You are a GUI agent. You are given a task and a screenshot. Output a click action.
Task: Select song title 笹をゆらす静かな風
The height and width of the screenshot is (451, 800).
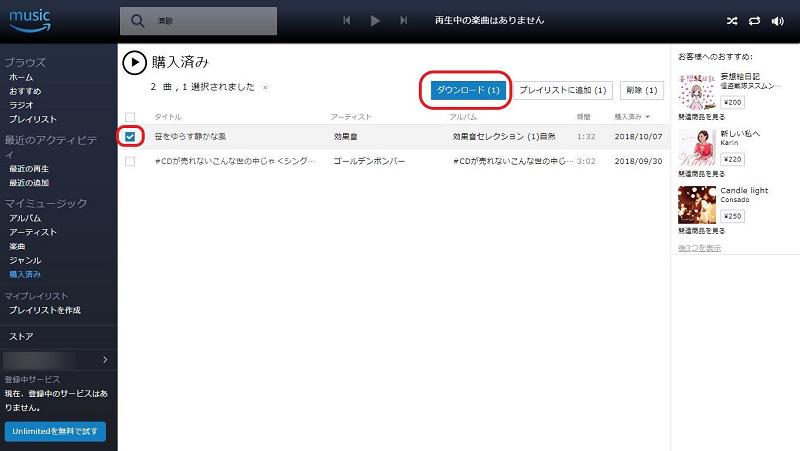coord(190,136)
